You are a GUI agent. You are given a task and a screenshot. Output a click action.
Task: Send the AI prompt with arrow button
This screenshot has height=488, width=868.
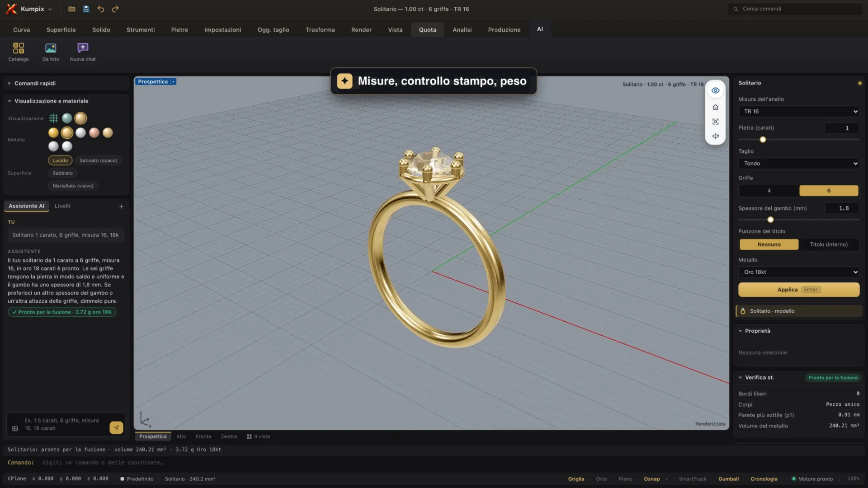[116, 427]
